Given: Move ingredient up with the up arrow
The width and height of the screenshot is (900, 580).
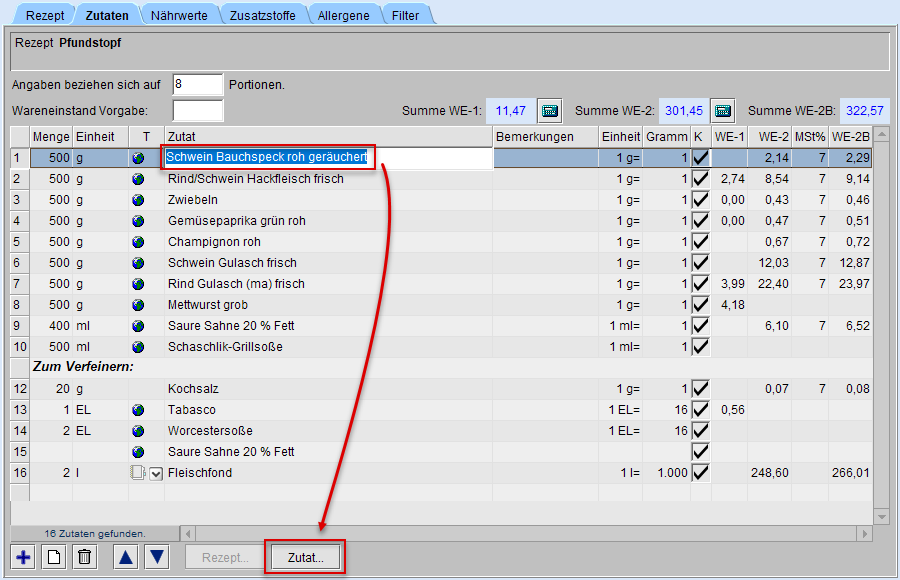Looking at the screenshot, I should pyautogui.click(x=126, y=557).
